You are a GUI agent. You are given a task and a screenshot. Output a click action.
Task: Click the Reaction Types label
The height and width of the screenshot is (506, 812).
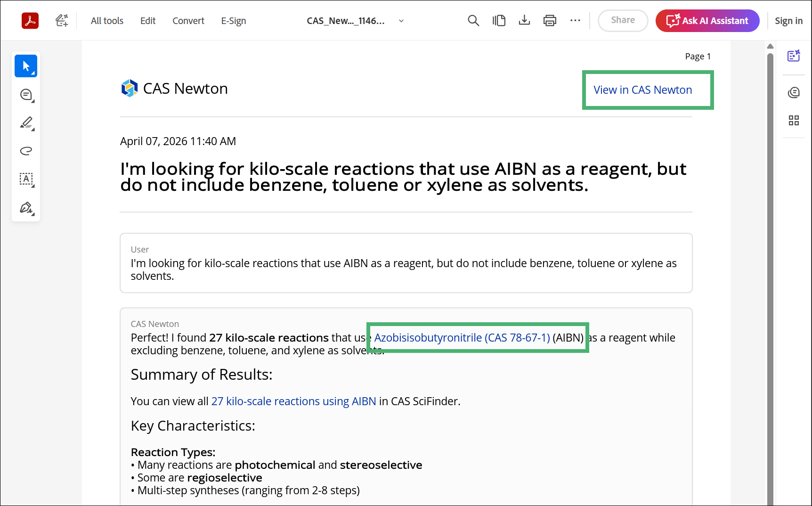click(x=173, y=452)
